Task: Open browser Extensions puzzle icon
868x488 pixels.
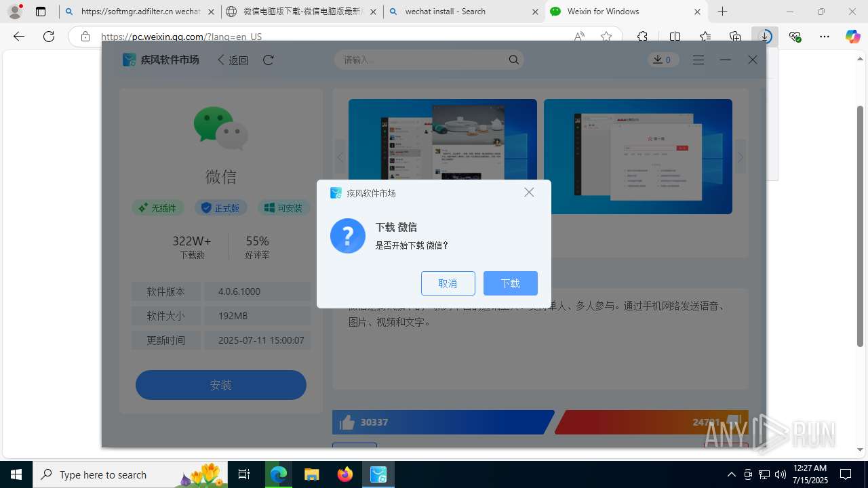Action: (x=643, y=37)
